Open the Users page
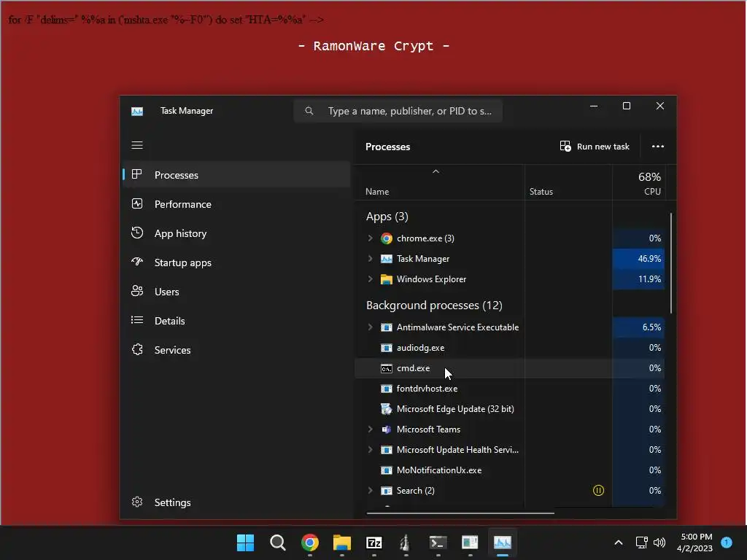This screenshot has width=747, height=560. (237, 292)
